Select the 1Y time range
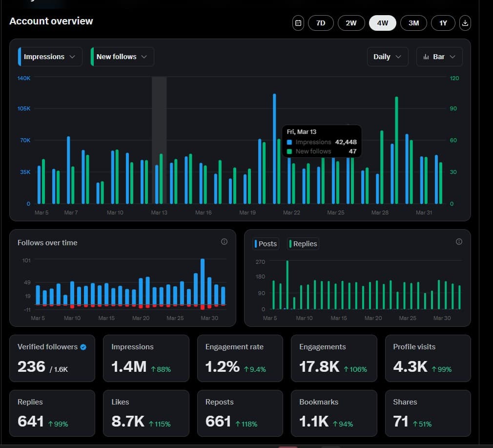This screenshot has height=448, width=493. (443, 23)
